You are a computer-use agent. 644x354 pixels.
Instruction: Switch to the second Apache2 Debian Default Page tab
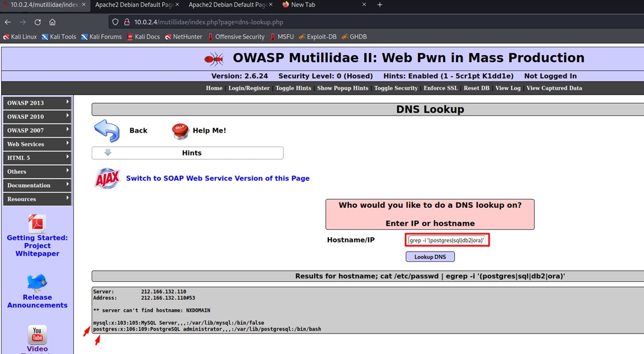tap(135, 5)
